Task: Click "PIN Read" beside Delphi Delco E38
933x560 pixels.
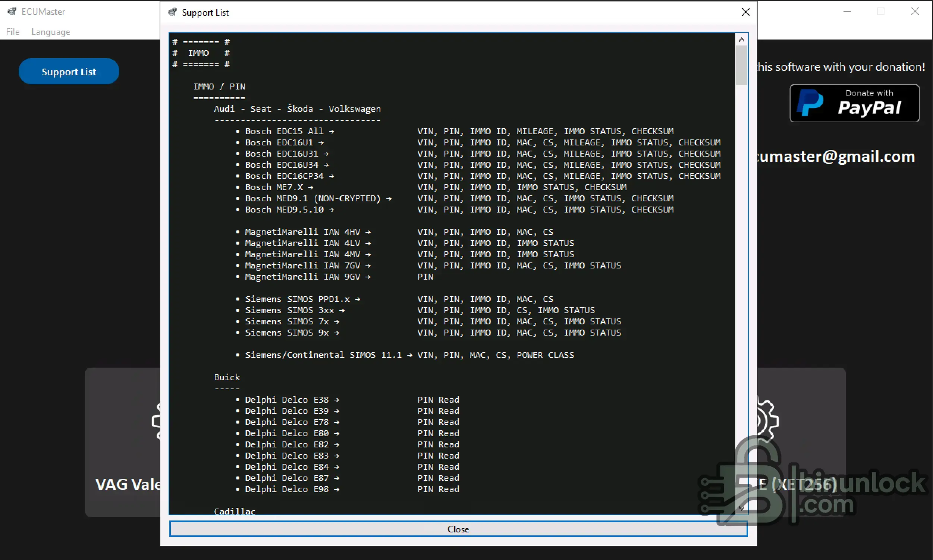Action: coord(438,400)
